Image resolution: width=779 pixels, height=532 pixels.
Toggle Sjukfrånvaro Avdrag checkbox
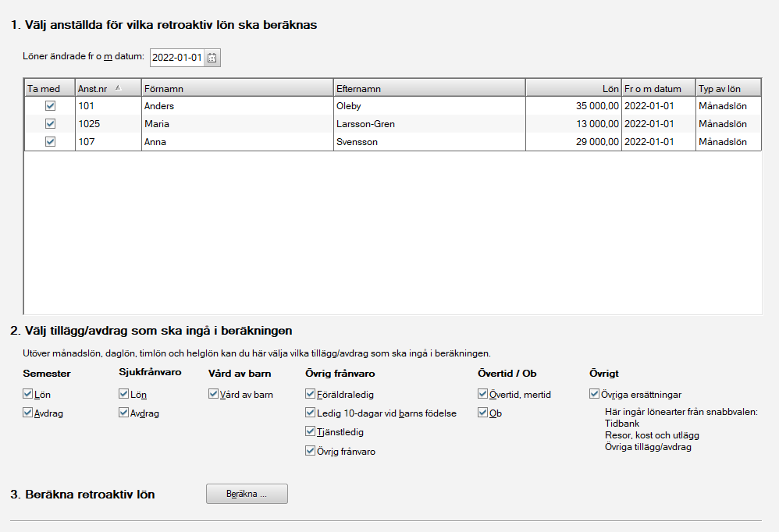tap(124, 413)
